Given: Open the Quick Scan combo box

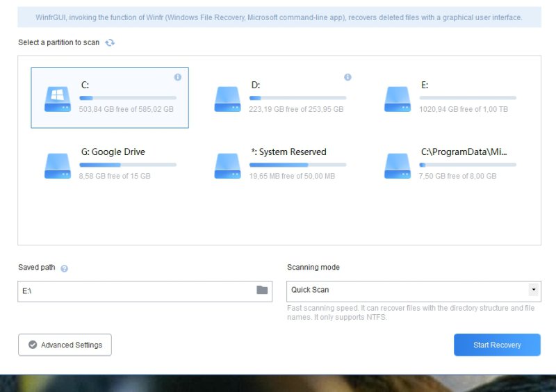Looking at the screenshot, I should point(407,290).
